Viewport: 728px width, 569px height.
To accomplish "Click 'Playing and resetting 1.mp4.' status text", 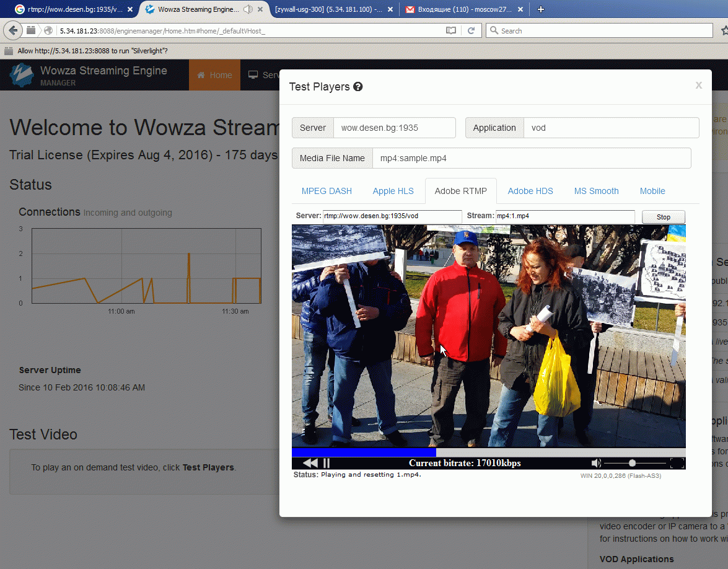I will coord(371,475).
